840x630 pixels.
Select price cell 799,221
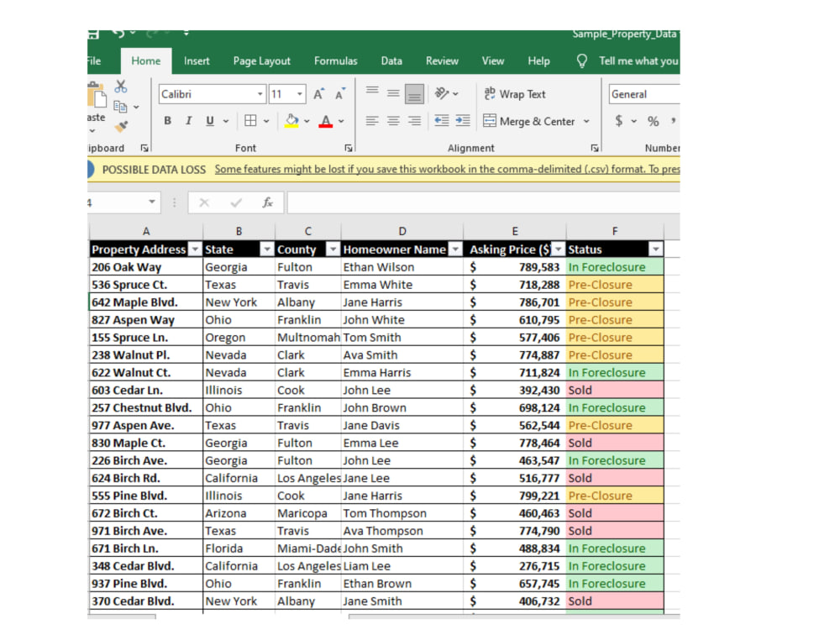pos(515,496)
